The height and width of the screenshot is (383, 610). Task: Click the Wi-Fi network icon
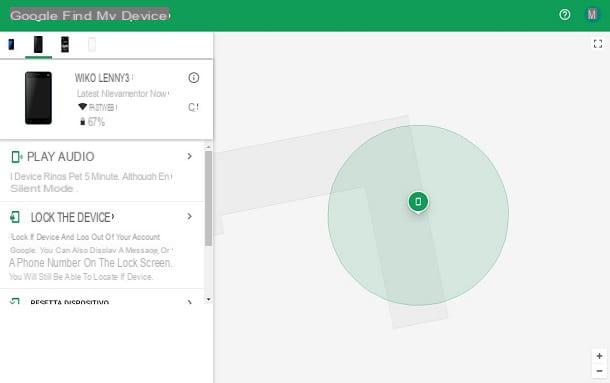[82, 106]
